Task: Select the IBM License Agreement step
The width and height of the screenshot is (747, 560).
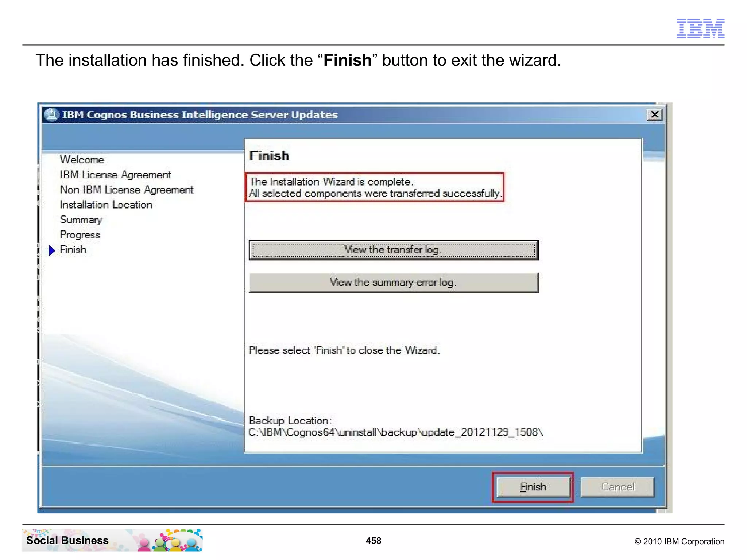Action: (115, 175)
